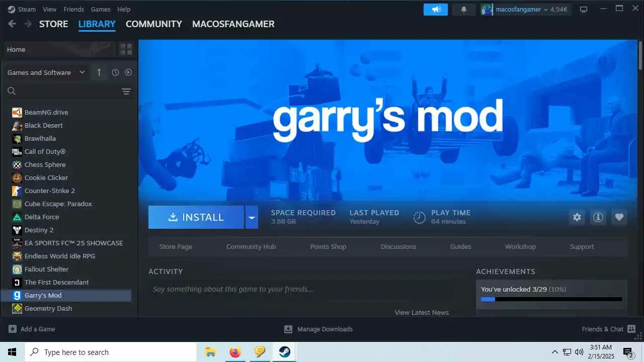Open install options dropdown arrow
The height and width of the screenshot is (362, 644).
(252, 217)
